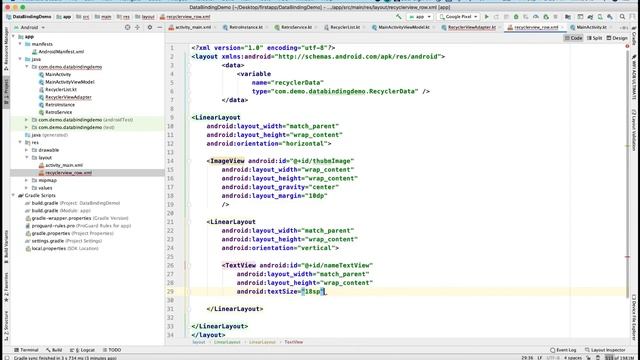This screenshot has width=640, height=360.
Task: Switch editor to Split view
Action: (595, 38)
